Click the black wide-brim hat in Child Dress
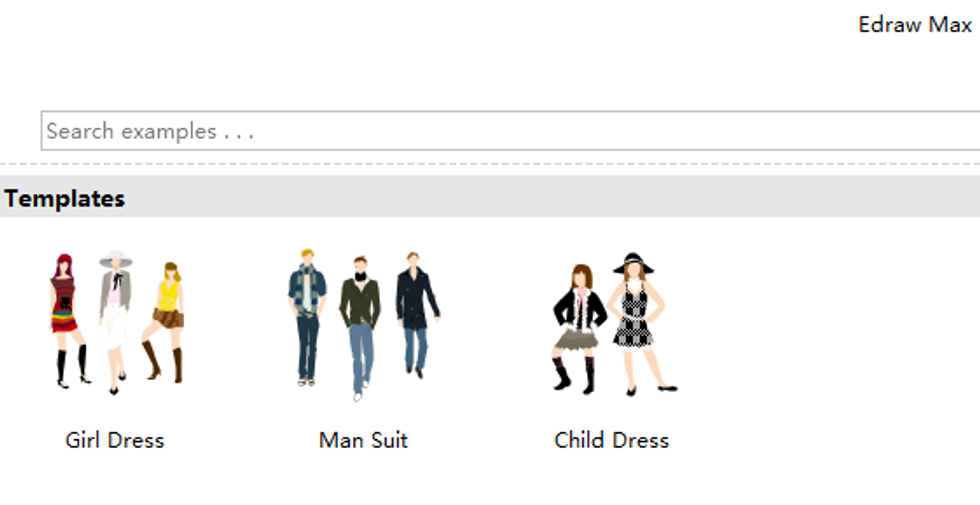This screenshot has height=505, width=980. [633, 263]
